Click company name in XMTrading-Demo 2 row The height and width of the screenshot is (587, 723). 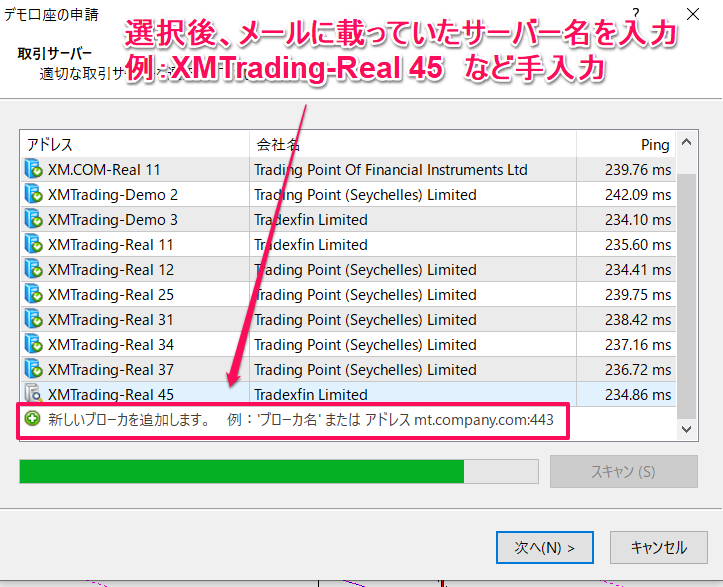pos(365,195)
